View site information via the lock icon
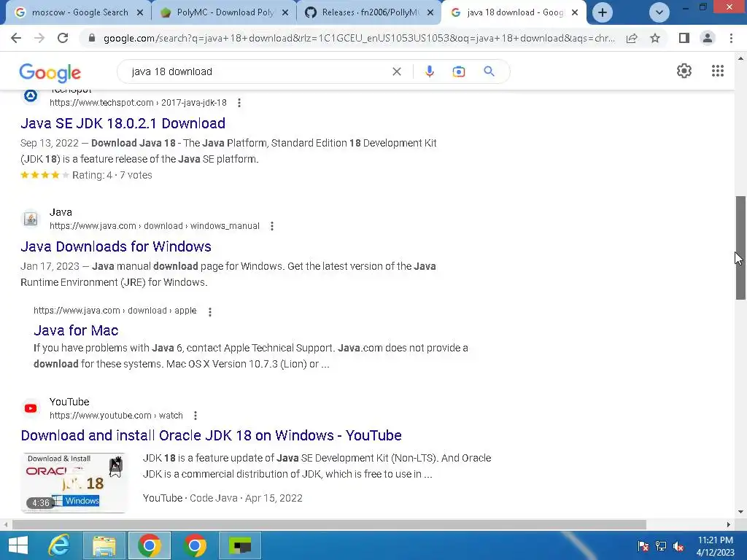Screen dimensions: 747x560 click(x=92, y=38)
